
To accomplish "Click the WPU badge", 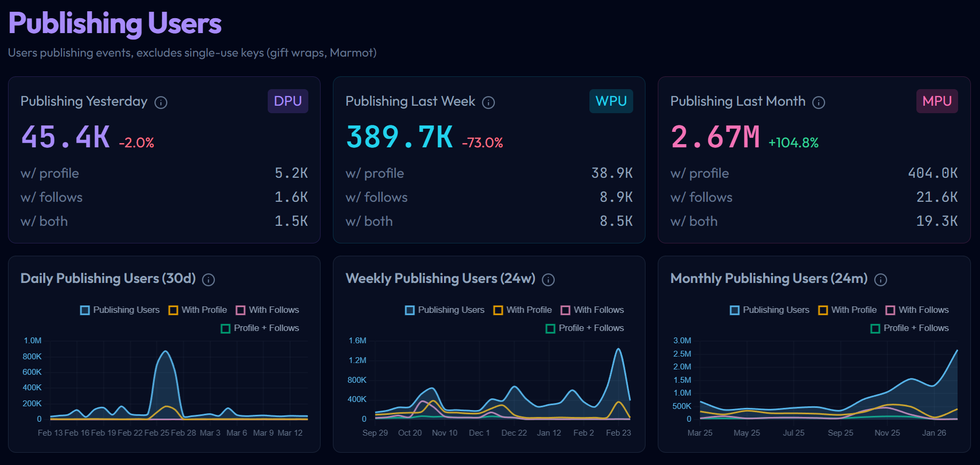I will click(x=611, y=101).
